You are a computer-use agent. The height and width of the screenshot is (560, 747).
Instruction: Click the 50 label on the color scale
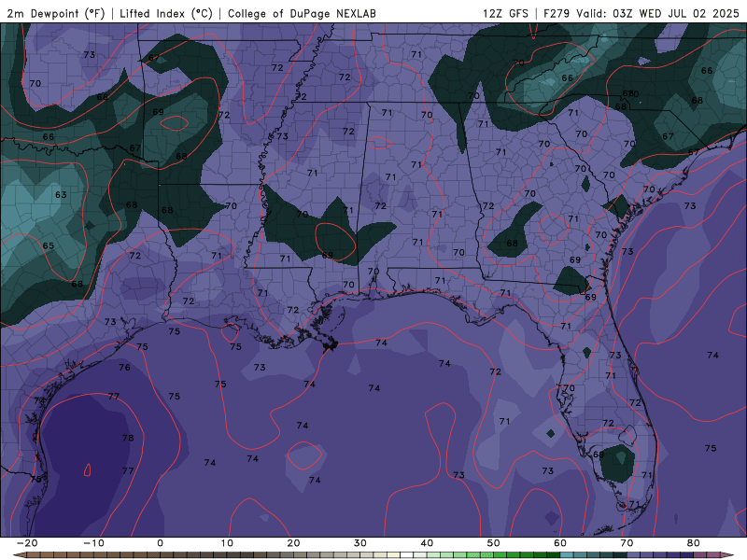click(494, 543)
